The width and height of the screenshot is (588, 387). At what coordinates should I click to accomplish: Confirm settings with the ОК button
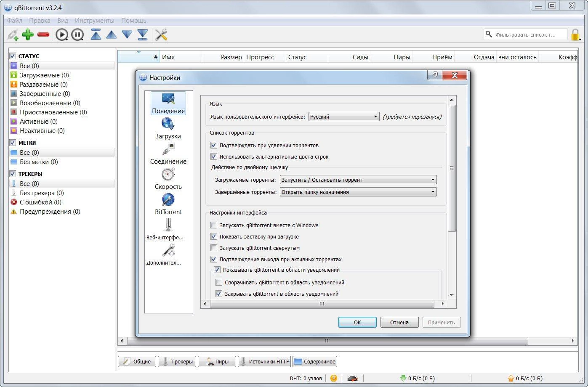357,323
